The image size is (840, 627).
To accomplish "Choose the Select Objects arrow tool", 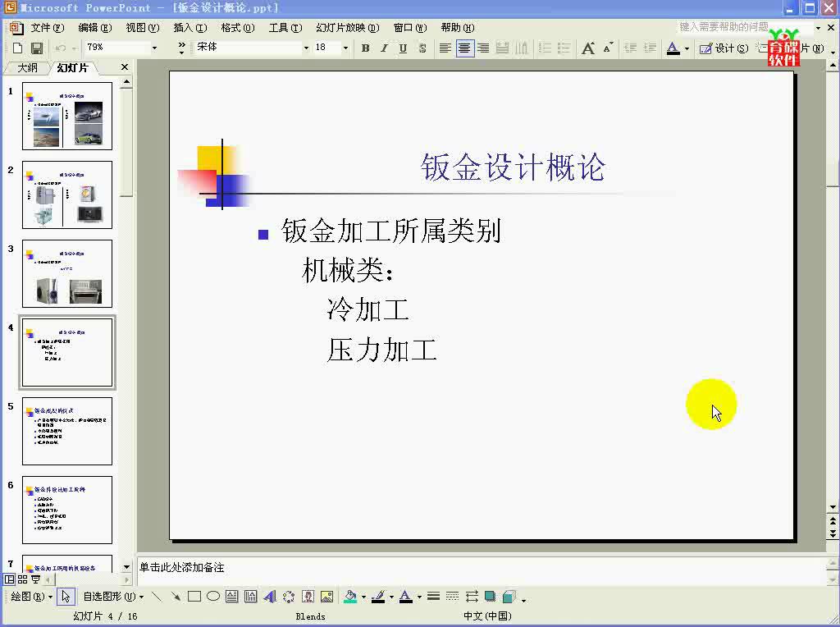I will click(x=66, y=597).
